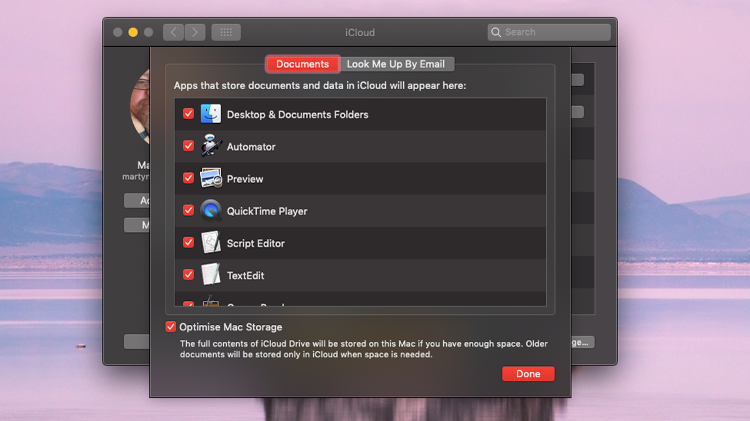Select the Preview label

click(245, 179)
